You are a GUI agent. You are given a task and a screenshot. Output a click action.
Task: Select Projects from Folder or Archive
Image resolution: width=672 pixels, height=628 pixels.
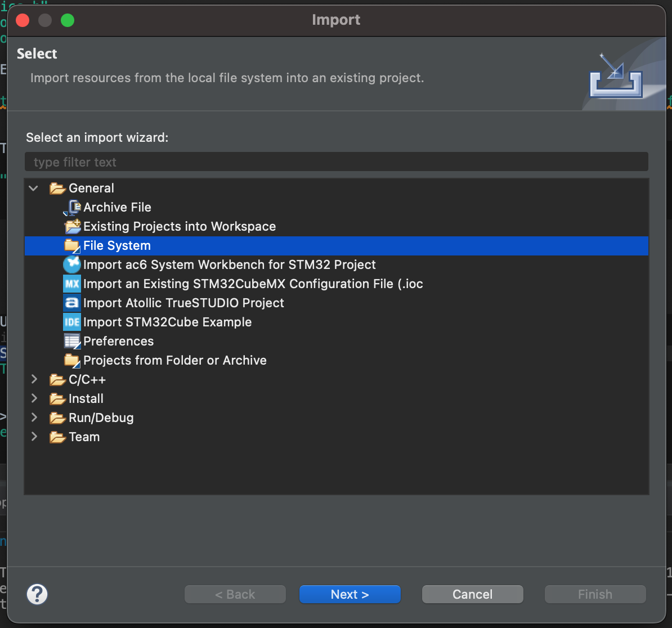click(x=174, y=361)
